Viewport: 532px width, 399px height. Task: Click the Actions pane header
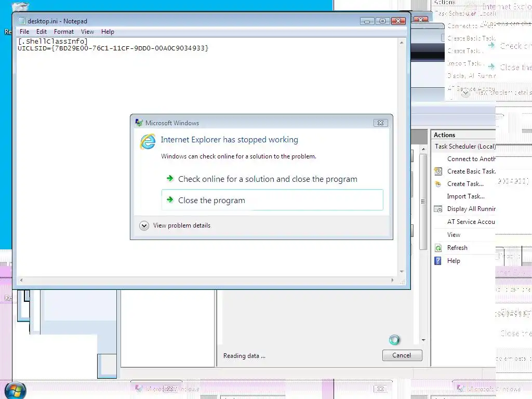pos(463,135)
